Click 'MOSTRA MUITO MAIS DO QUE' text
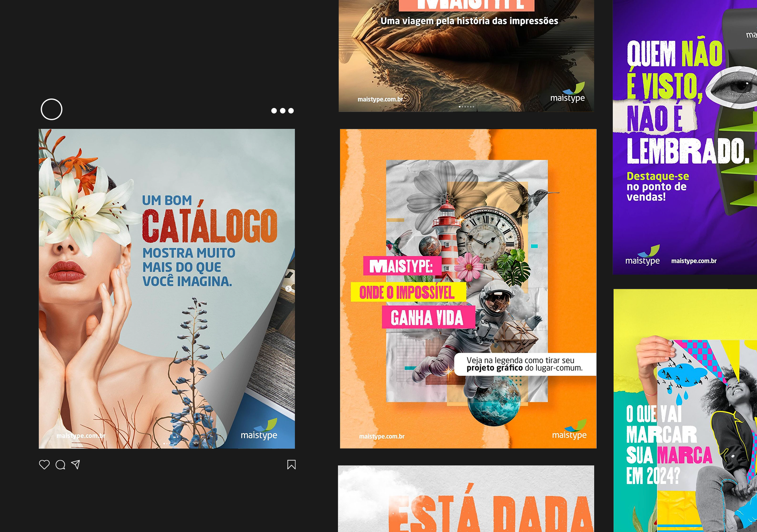The height and width of the screenshot is (532, 757). click(x=189, y=260)
